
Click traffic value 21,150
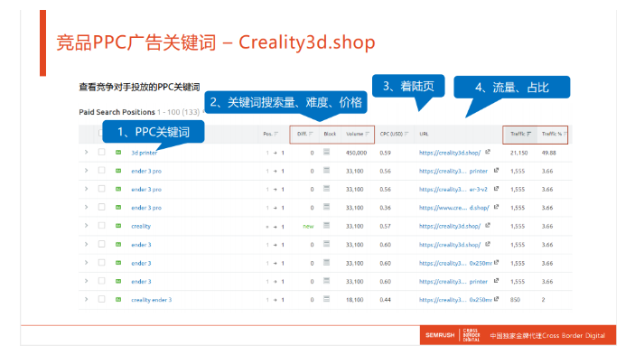518,153
